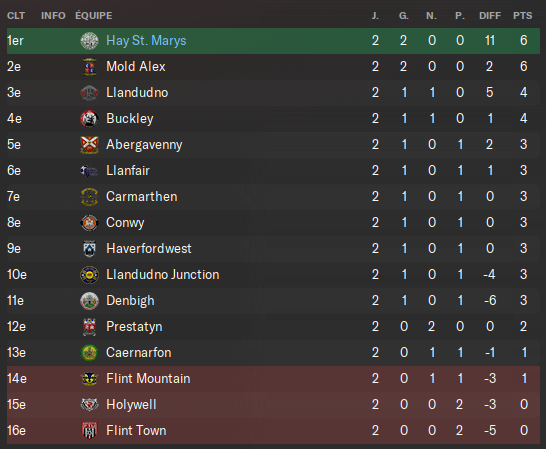Open the Hay St. Marys team link
The image size is (546, 449).
coord(146,41)
